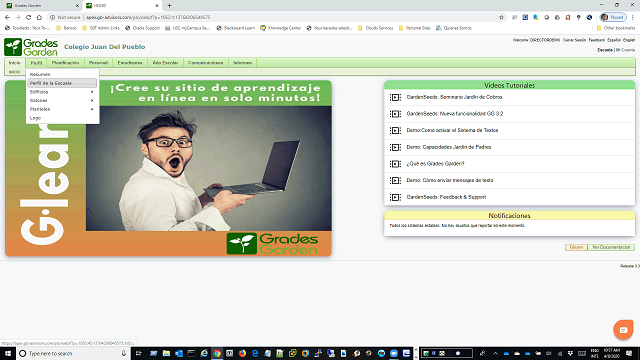This screenshot has height=360, width=640.
Task: Select Perfil de la Escuela menu entry
Action: pyautogui.click(x=62, y=83)
